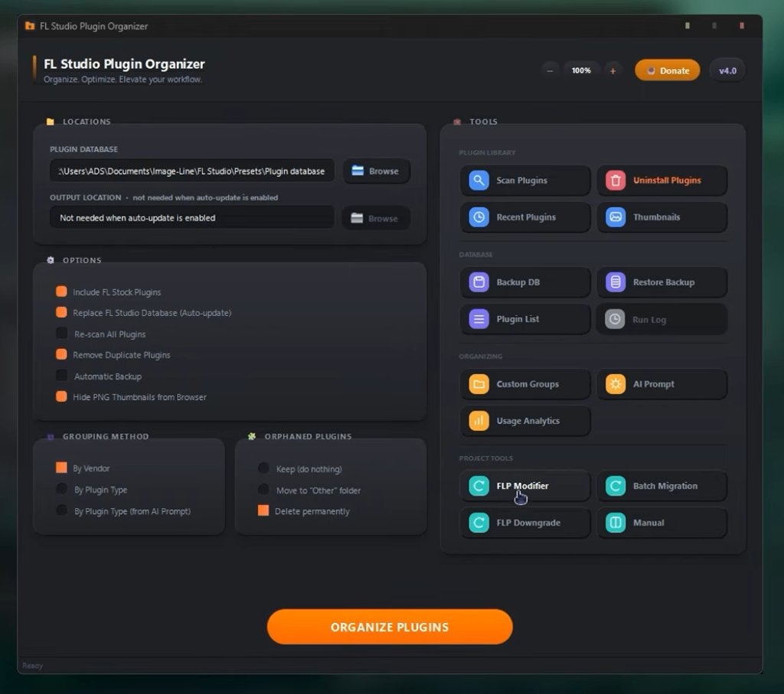Minimize the Plugin Organizer window
This screenshot has width=784, height=694.
click(688, 26)
